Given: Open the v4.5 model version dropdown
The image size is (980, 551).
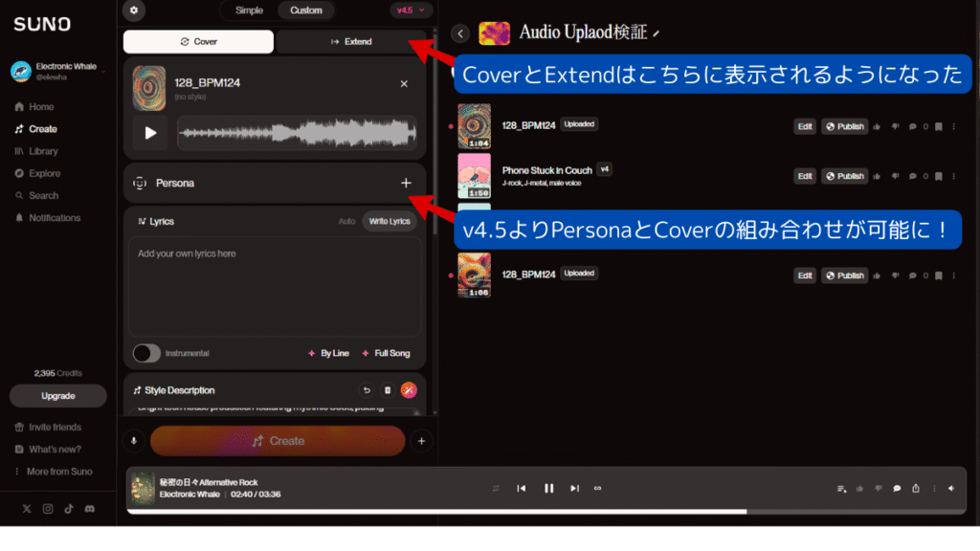Looking at the screenshot, I should point(411,11).
